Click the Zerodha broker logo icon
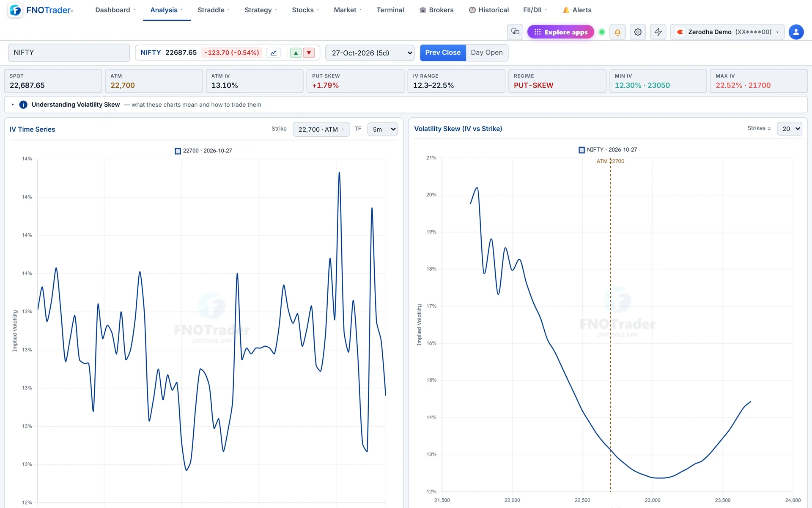Image resolution: width=812 pixels, height=508 pixels. click(x=680, y=32)
